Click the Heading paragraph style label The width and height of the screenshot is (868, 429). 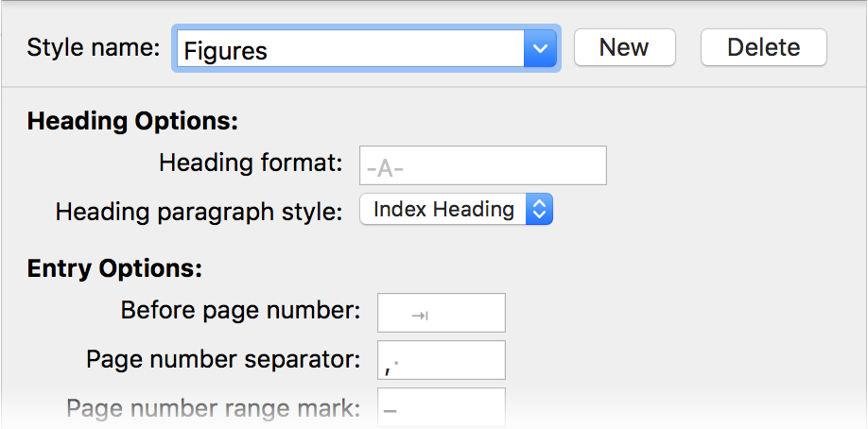pos(200,212)
